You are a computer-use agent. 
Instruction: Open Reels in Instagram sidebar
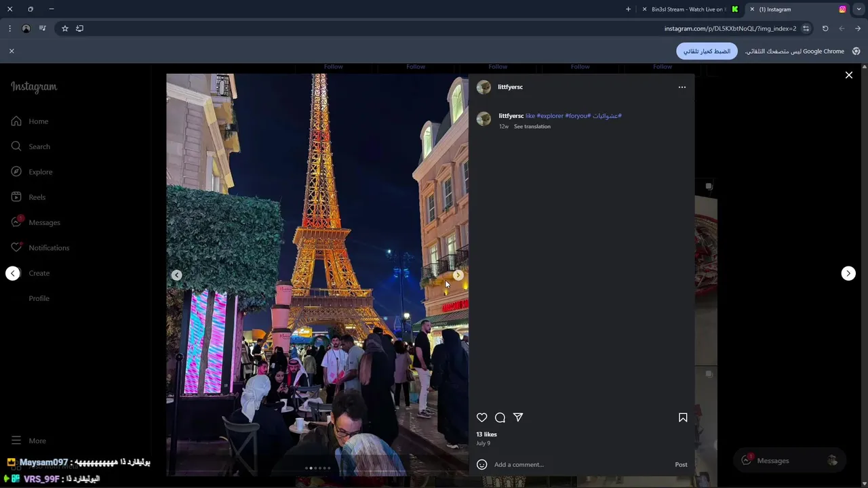(28, 197)
